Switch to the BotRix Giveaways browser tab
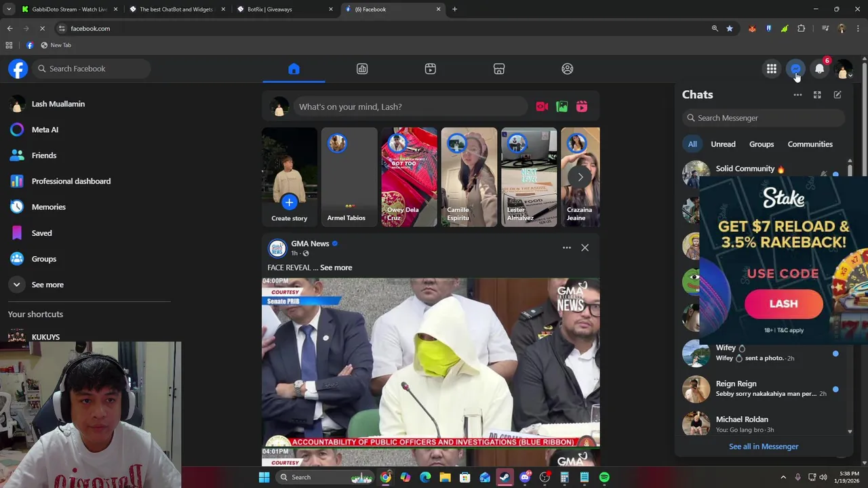This screenshot has width=868, height=488. coord(285,9)
